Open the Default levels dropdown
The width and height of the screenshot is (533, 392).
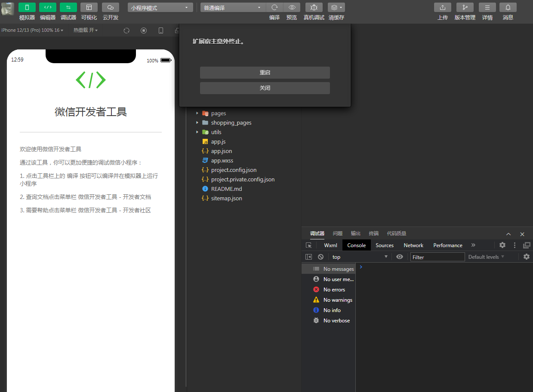coord(486,257)
